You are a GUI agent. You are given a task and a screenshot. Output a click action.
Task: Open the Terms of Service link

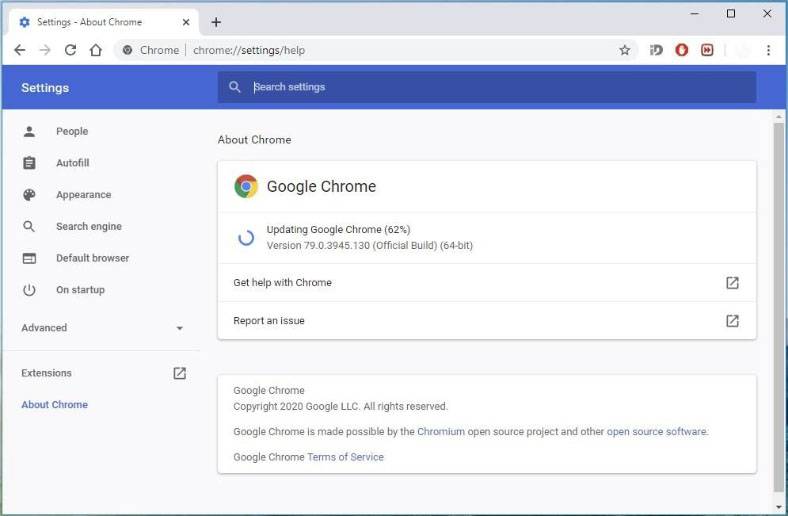coord(345,457)
